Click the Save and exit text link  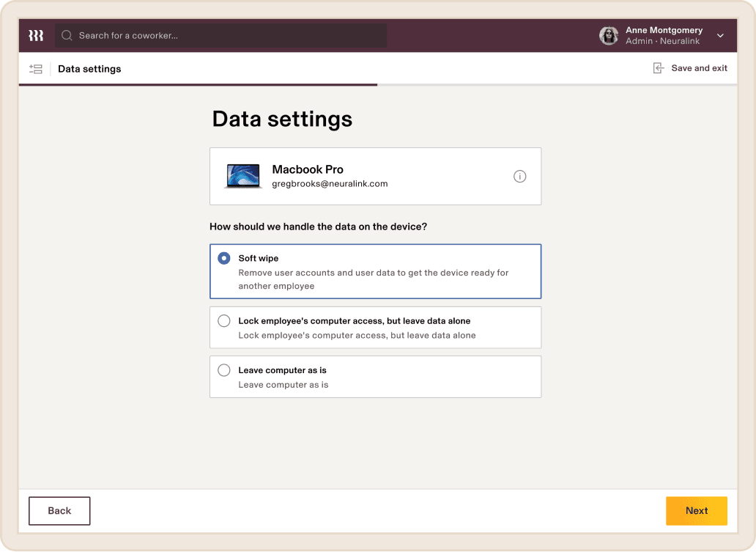699,68
